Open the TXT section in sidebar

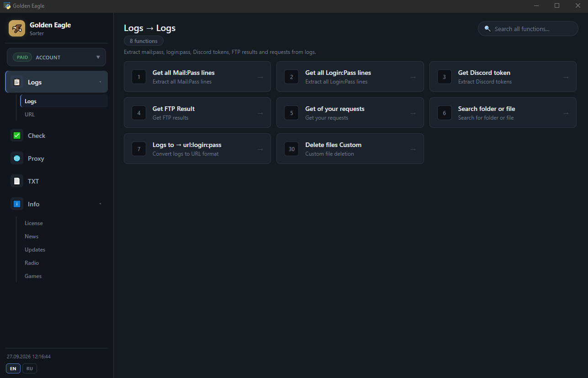tap(57, 181)
